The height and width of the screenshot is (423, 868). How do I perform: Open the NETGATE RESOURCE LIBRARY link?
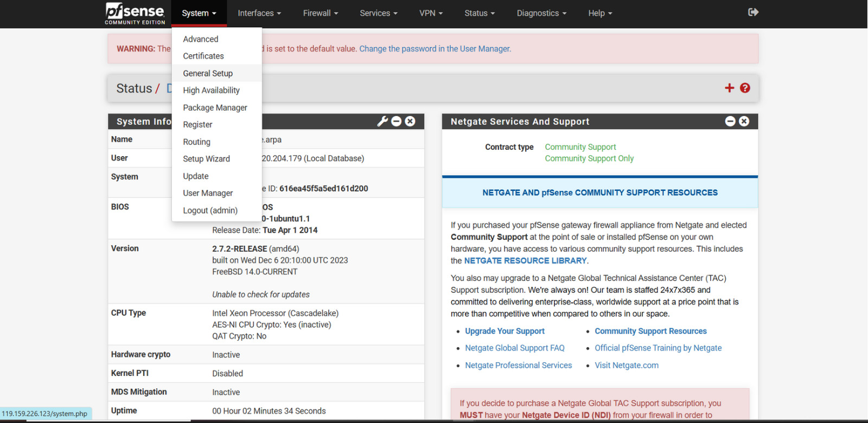coord(525,261)
